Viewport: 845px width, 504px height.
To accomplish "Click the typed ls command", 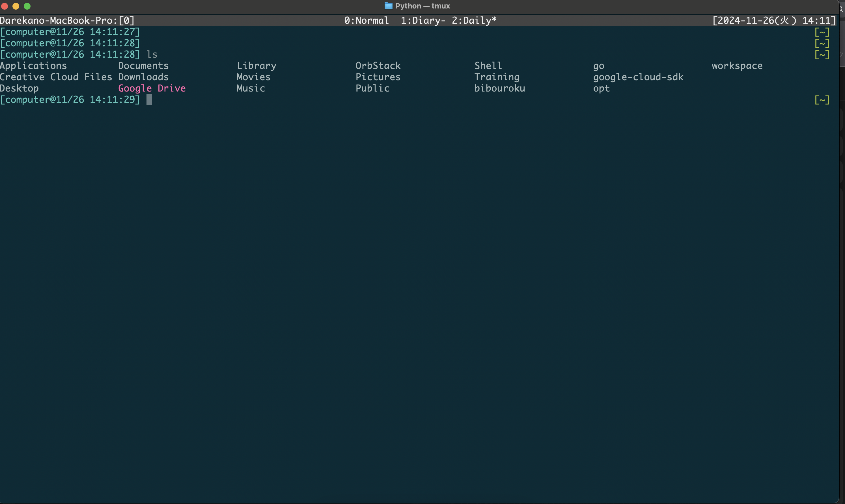I will [x=152, y=54].
